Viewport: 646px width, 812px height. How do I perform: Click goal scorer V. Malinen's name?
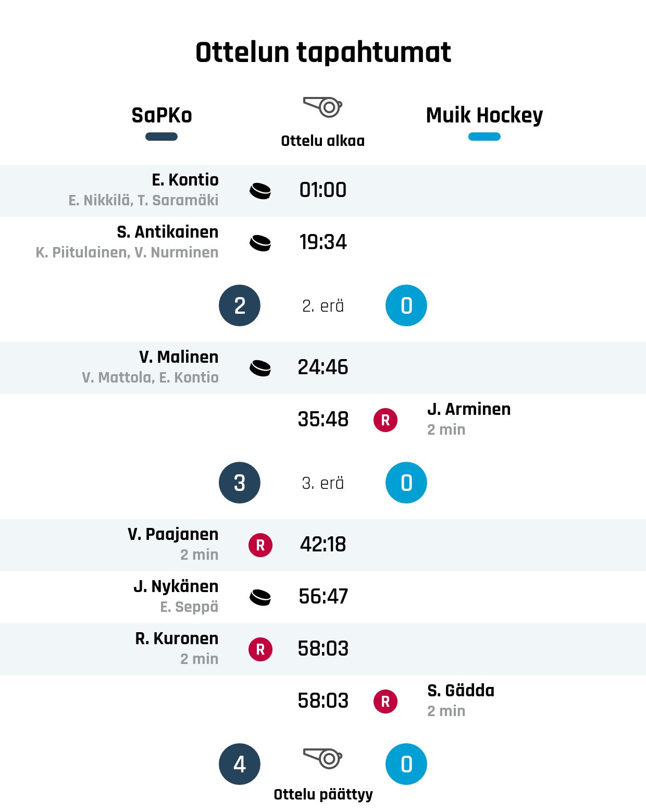[x=179, y=357]
